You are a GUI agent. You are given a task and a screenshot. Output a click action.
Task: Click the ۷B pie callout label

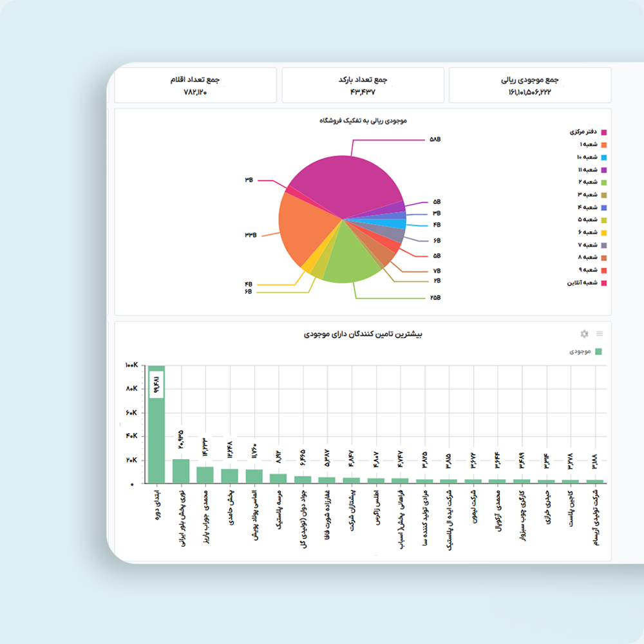(437, 271)
